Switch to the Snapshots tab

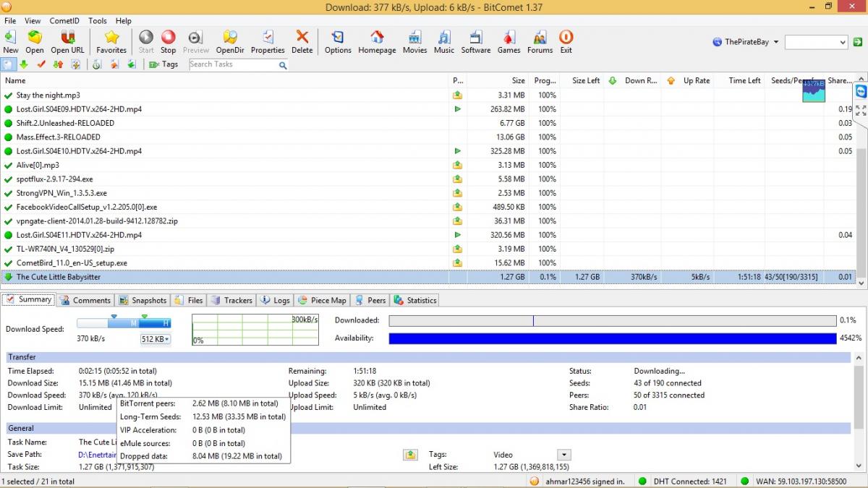(142, 300)
